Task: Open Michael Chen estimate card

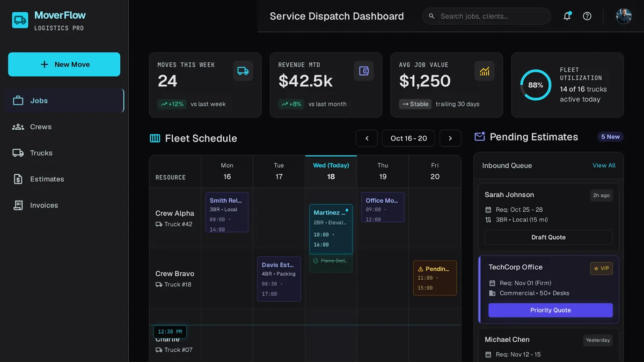Action: pyautogui.click(x=548, y=345)
